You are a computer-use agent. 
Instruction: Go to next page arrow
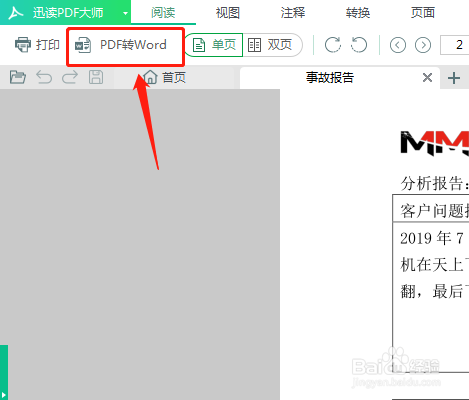[423, 45]
